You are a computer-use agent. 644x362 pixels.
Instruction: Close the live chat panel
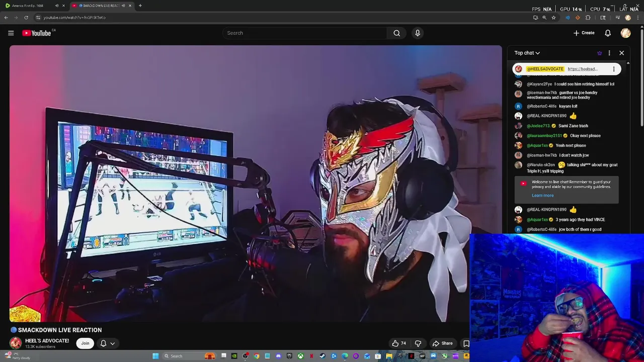(621, 53)
